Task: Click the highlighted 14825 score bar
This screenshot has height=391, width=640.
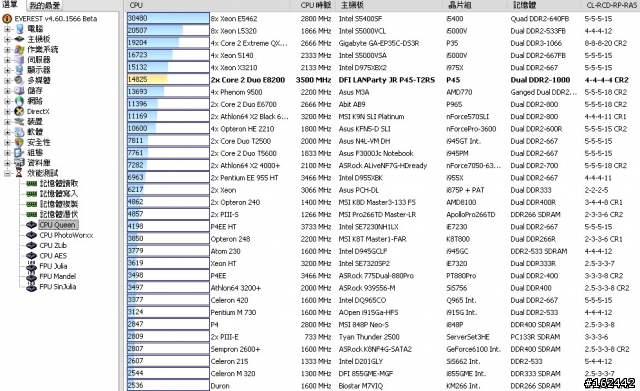Action: pyautogui.click(x=168, y=80)
